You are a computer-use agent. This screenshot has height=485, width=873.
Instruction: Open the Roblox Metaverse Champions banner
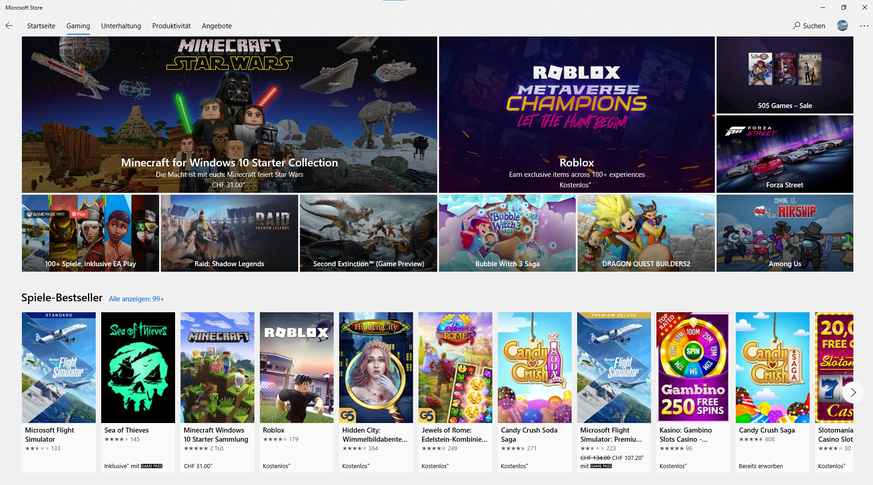[576, 115]
